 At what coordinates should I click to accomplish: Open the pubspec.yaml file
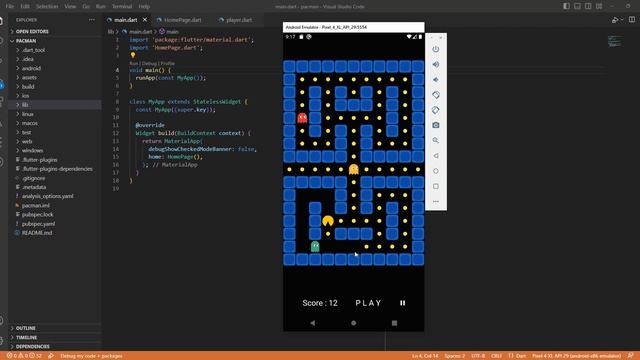tap(55, 224)
